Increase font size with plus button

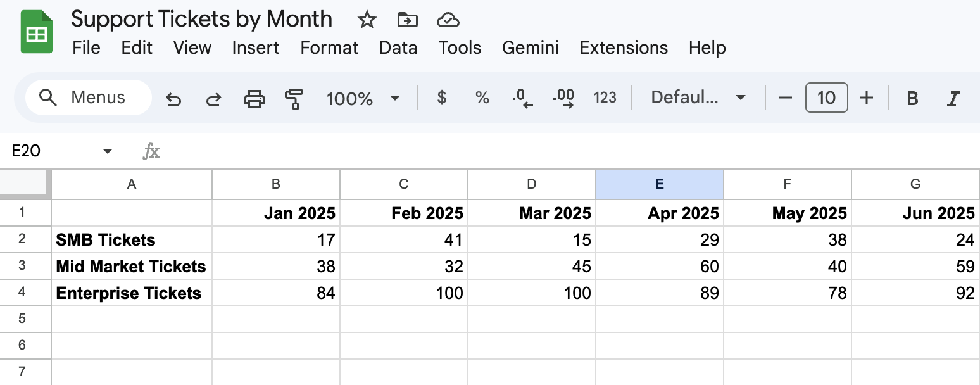pos(867,98)
